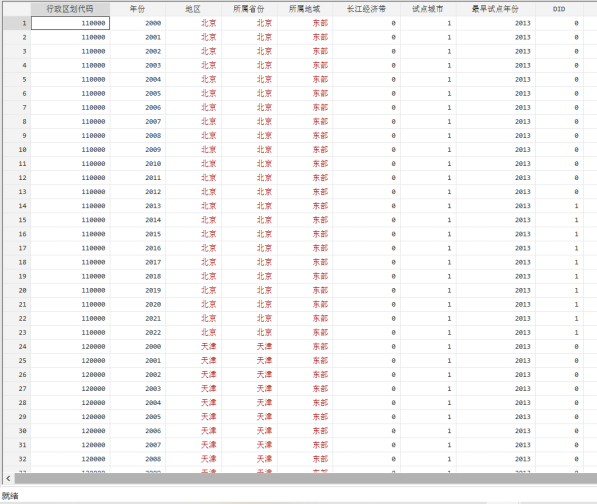The height and width of the screenshot is (504, 597).
Task: Click year cell 2008 in row 32
Action: tap(138, 459)
